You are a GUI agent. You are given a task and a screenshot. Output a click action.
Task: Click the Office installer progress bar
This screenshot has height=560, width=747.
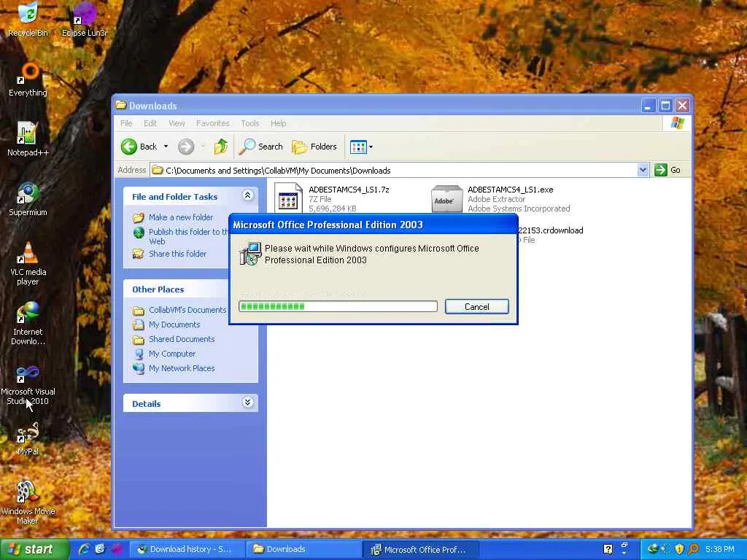point(338,306)
